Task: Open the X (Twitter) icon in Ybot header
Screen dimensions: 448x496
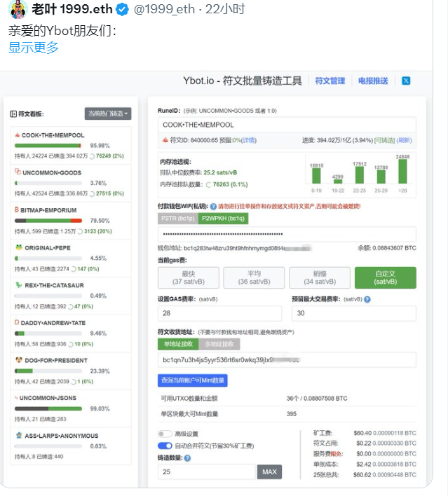Action: (x=406, y=81)
